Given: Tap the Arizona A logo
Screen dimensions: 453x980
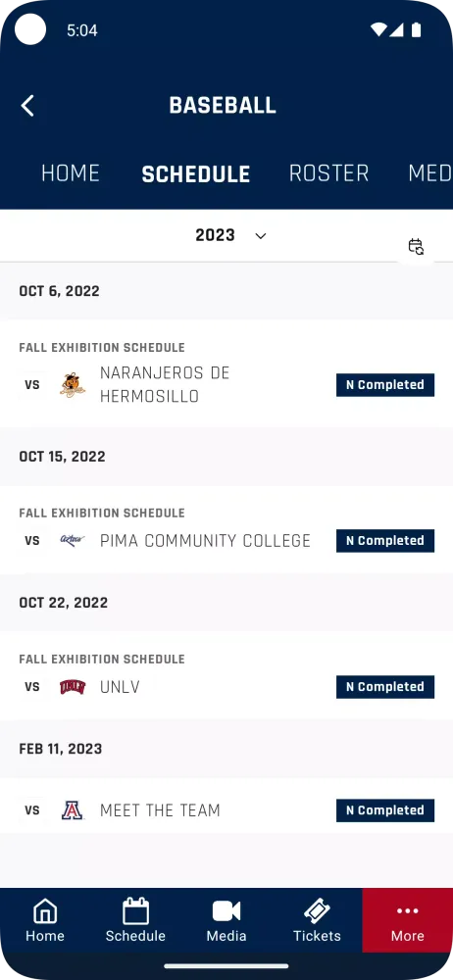Looking at the screenshot, I should coord(72,810).
